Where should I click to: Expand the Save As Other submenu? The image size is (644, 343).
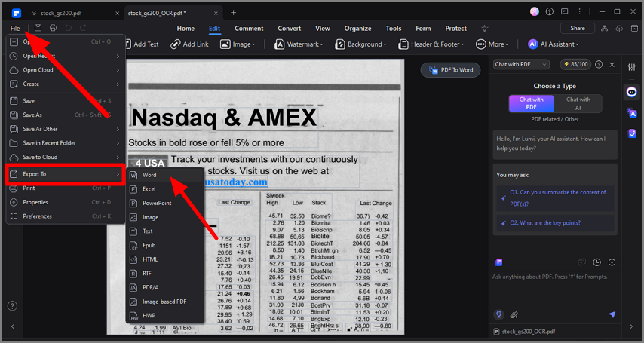pyautogui.click(x=66, y=129)
